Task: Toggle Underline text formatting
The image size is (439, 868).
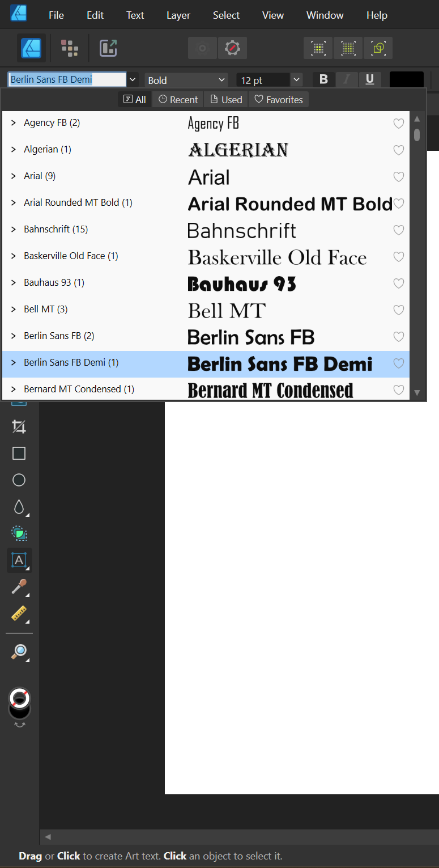Action: pos(370,79)
